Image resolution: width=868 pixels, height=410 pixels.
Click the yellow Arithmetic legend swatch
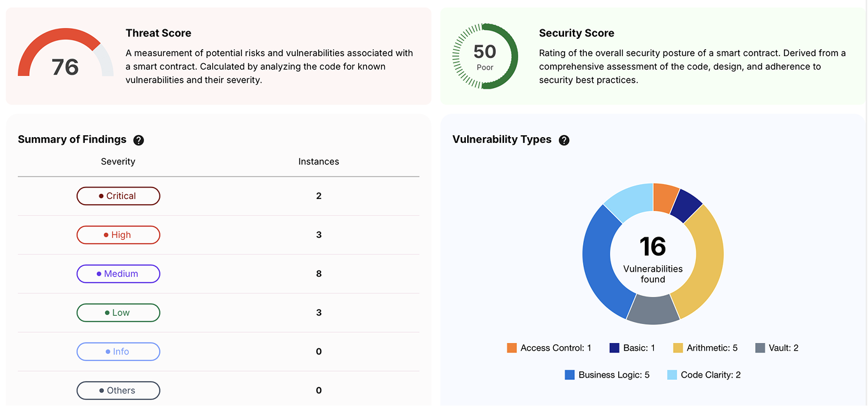(x=677, y=348)
